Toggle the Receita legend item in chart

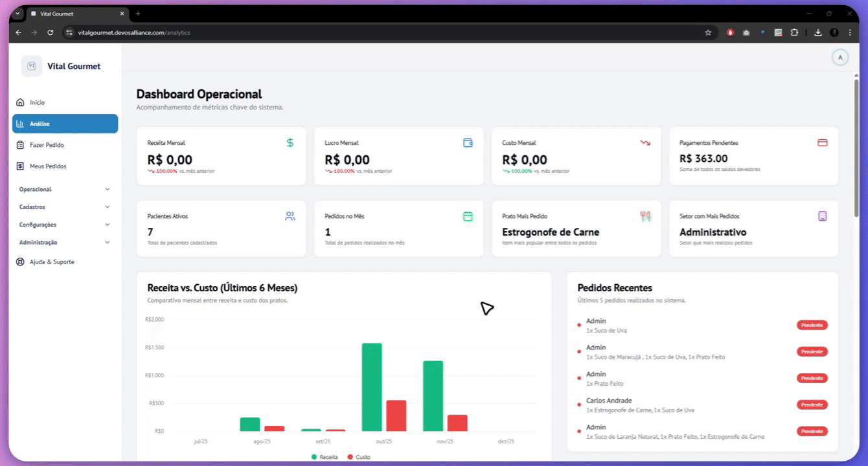325,457
